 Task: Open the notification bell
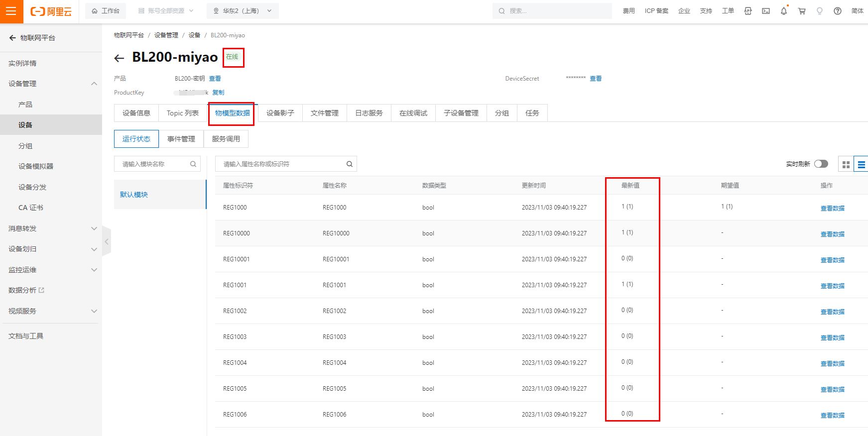point(784,10)
